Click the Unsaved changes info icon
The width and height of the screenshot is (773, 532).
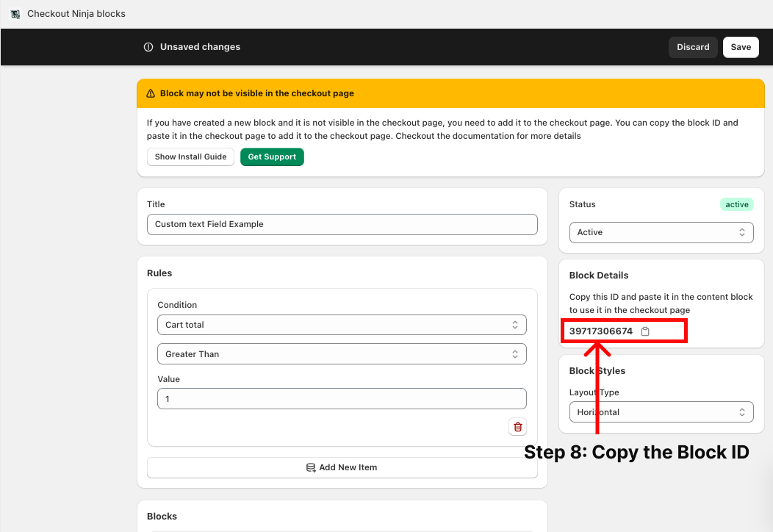pos(148,47)
